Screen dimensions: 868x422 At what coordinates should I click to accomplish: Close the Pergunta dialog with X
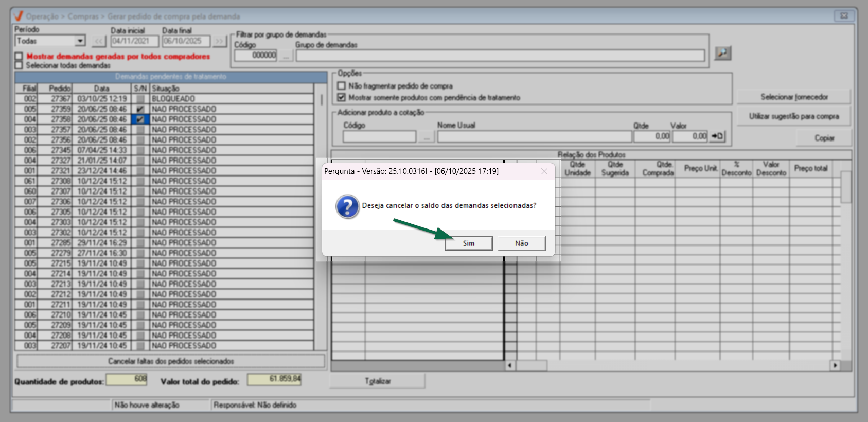point(544,171)
